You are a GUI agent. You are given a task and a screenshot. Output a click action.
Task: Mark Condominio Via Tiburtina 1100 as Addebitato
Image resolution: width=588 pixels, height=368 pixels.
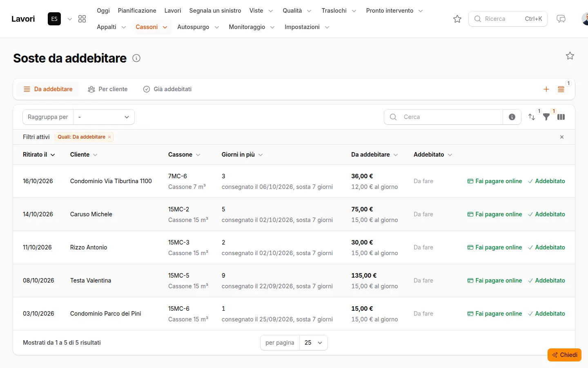(x=546, y=181)
